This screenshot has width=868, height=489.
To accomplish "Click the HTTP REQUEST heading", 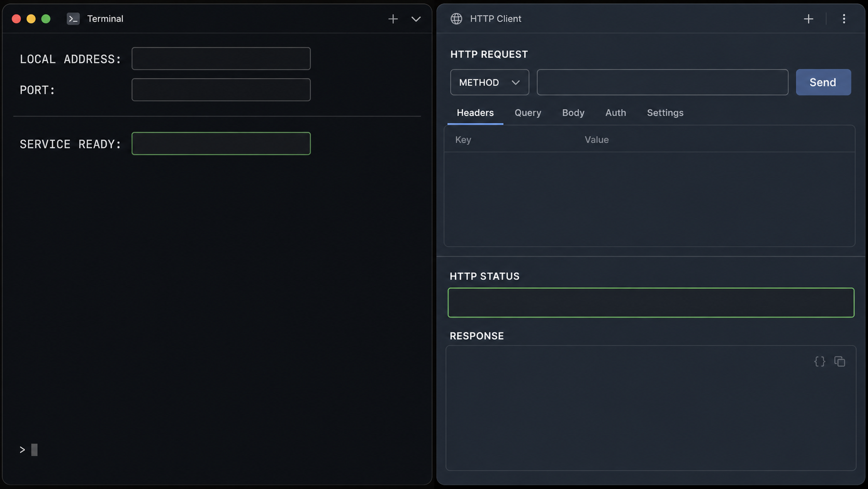I will (x=489, y=54).
